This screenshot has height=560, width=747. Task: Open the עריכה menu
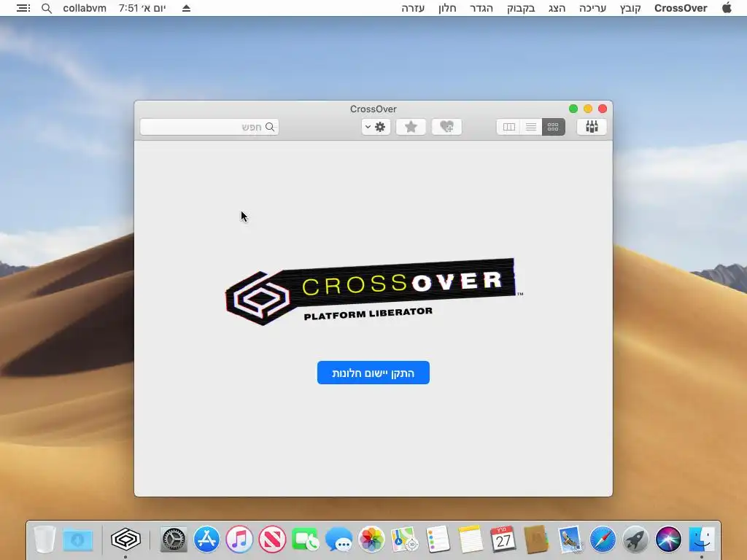pos(592,8)
